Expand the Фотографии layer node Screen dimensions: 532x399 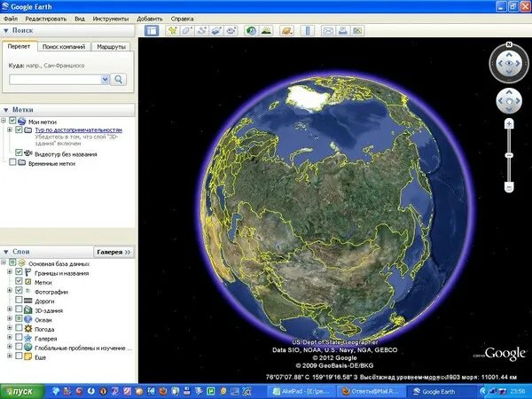[x=10, y=291]
